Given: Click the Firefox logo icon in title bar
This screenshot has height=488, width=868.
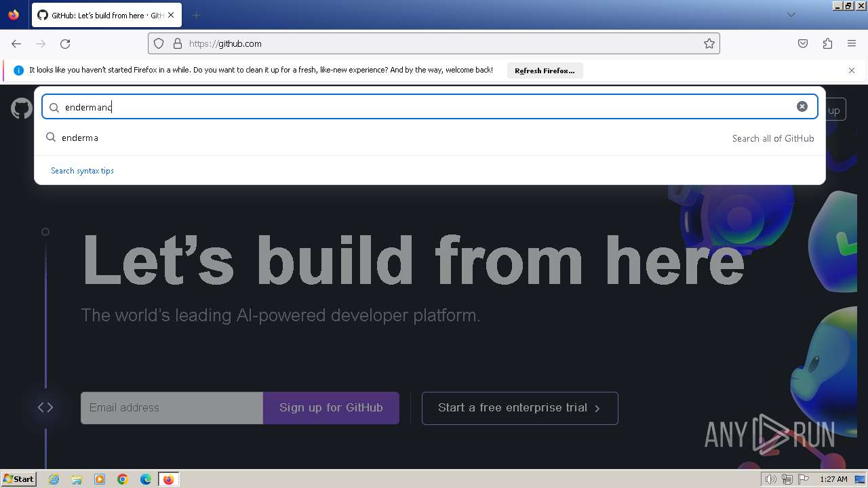Looking at the screenshot, I should (14, 15).
